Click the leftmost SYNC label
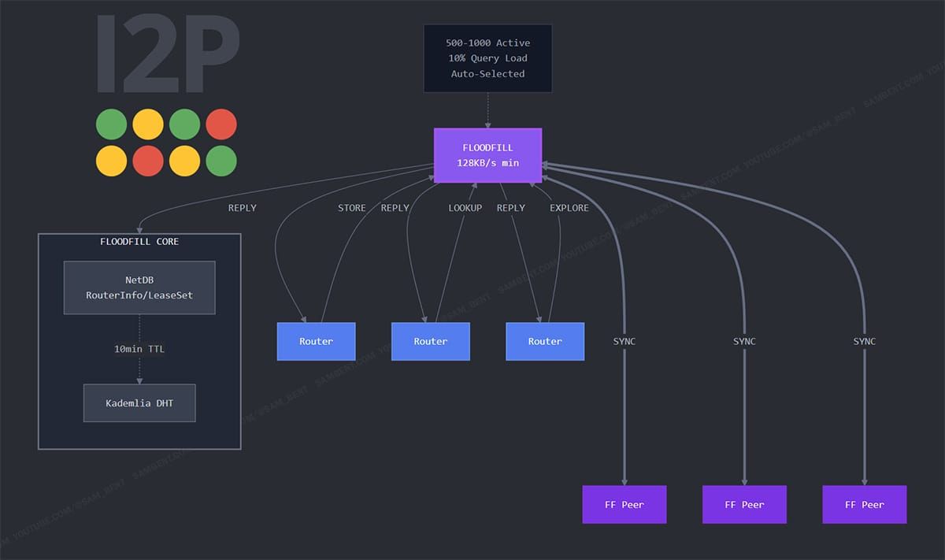945x560 pixels. pyautogui.click(x=623, y=341)
